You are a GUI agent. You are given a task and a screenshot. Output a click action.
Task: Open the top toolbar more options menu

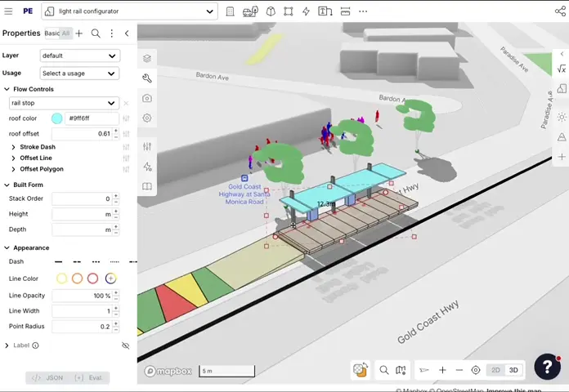point(363,11)
